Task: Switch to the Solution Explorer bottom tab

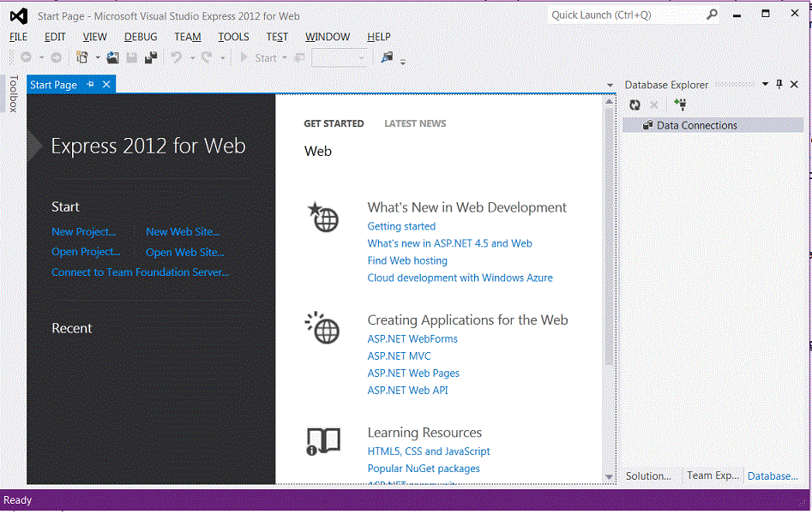Action: (x=648, y=476)
